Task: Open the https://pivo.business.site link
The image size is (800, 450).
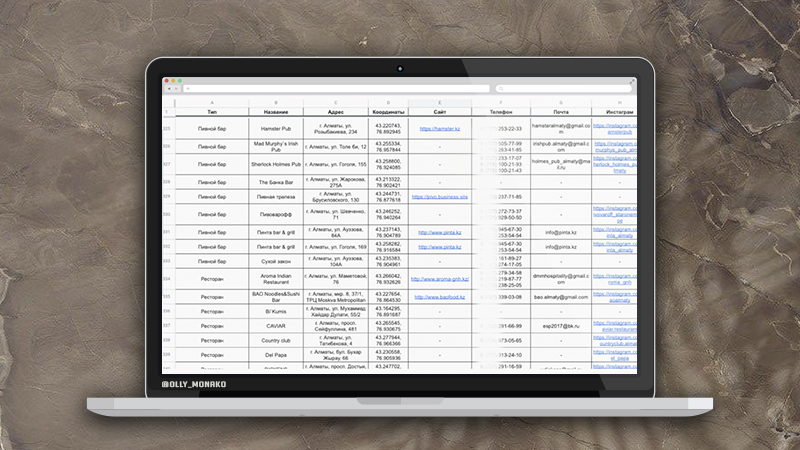Action: click(440, 197)
